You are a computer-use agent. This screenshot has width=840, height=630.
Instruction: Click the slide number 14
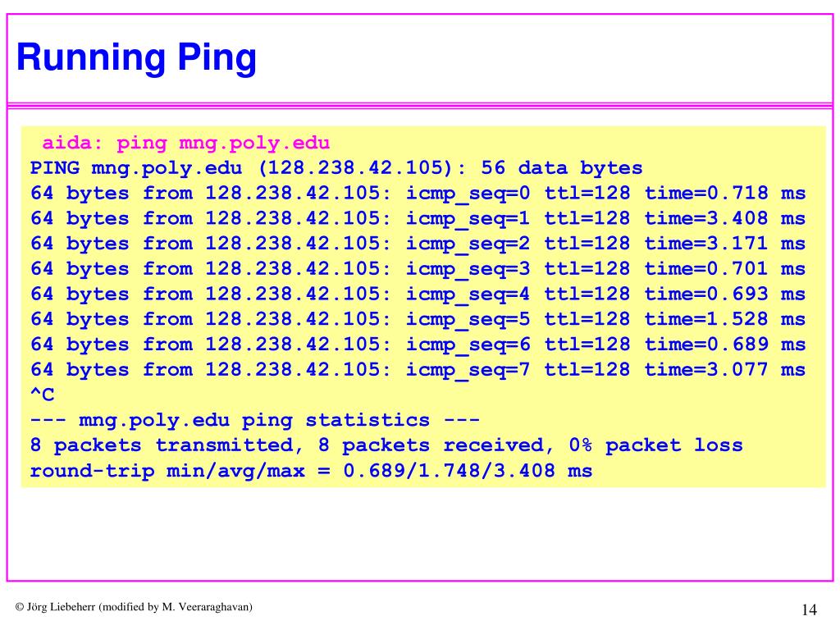click(809, 609)
